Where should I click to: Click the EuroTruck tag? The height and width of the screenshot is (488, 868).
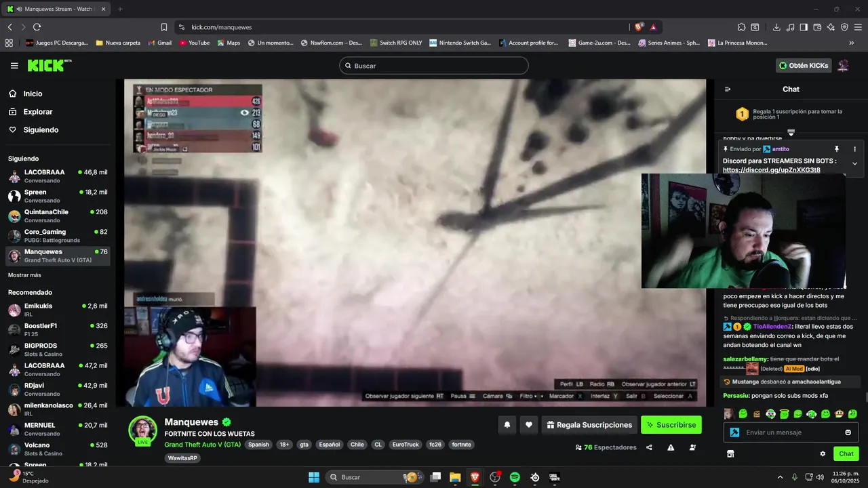click(406, 445)
